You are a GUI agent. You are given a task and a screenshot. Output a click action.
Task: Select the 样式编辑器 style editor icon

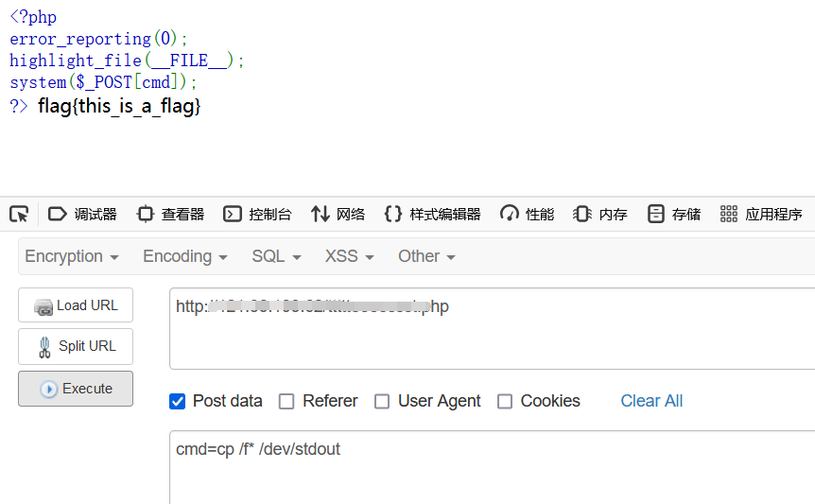coord(394,215)
